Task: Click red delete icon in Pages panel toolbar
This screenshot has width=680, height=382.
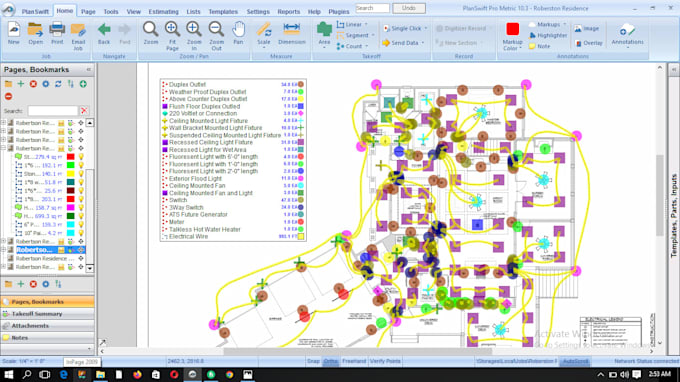Action: (x=33, y=84)
